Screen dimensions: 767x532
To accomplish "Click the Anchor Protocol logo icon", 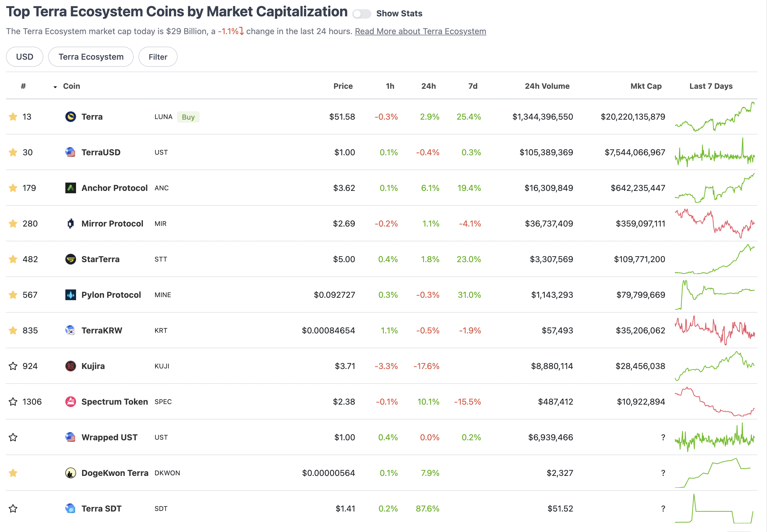I will (70, 188).
